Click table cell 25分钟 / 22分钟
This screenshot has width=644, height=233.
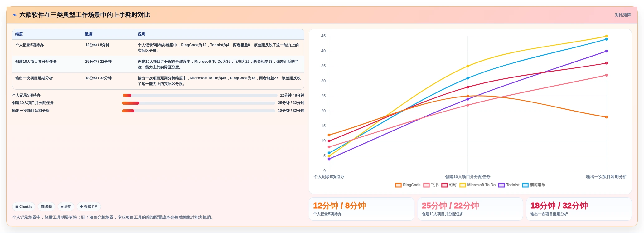99,62
